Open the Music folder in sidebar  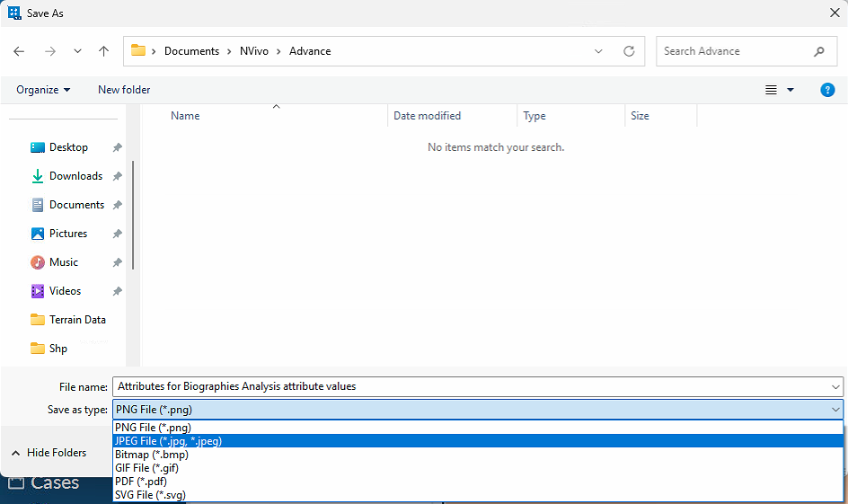(63, 262)
